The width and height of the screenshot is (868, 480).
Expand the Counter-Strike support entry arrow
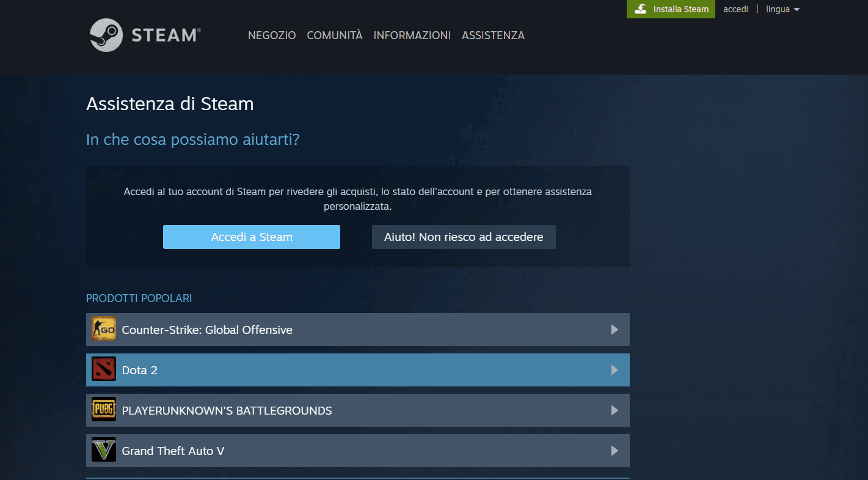615,329
